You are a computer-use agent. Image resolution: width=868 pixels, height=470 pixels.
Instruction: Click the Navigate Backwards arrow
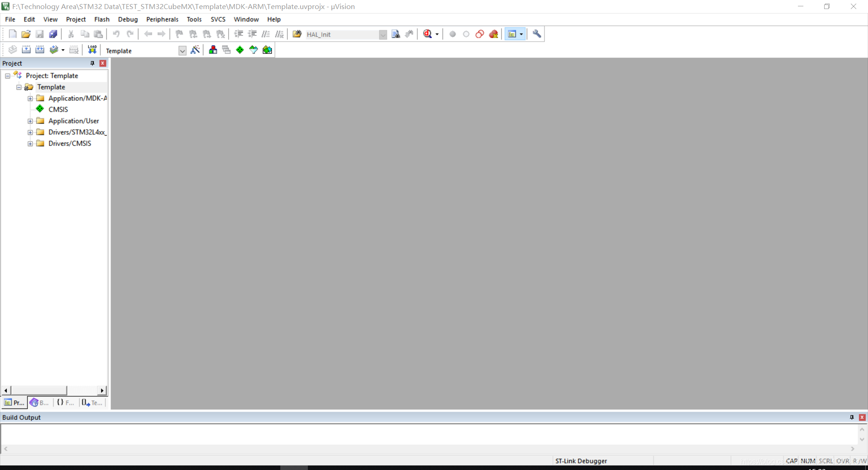pos(148,34)
